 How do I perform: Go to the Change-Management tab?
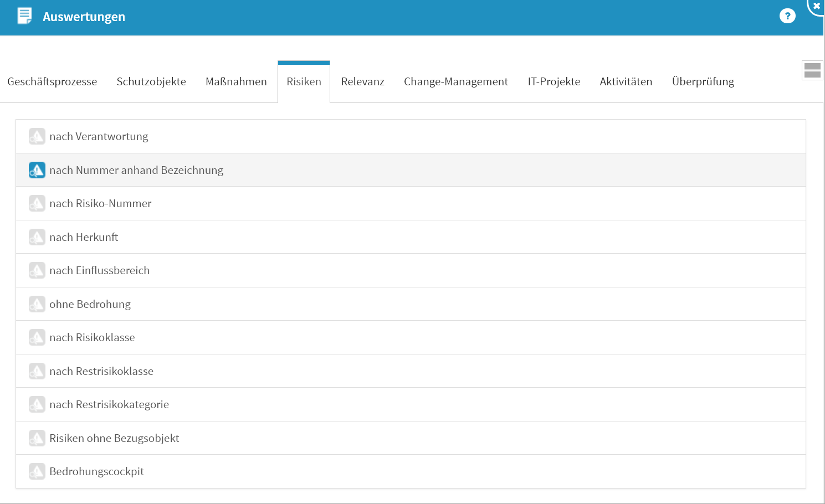tap(455, 81)
